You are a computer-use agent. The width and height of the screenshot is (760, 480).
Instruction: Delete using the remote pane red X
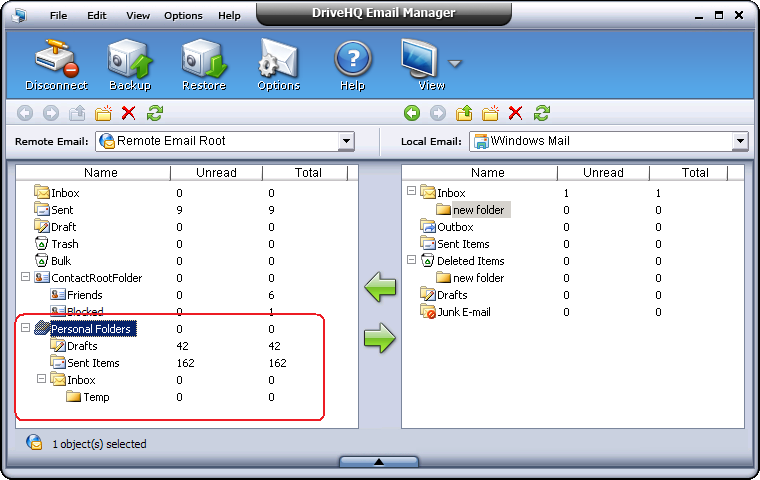pyautogui.click(x=128, y=113)
